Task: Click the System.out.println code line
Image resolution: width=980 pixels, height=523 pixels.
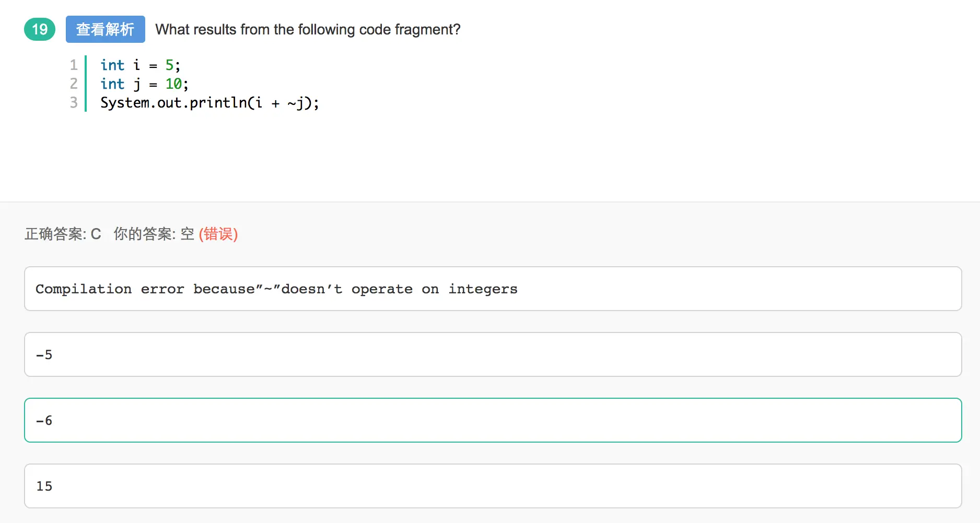Action: 209,103
